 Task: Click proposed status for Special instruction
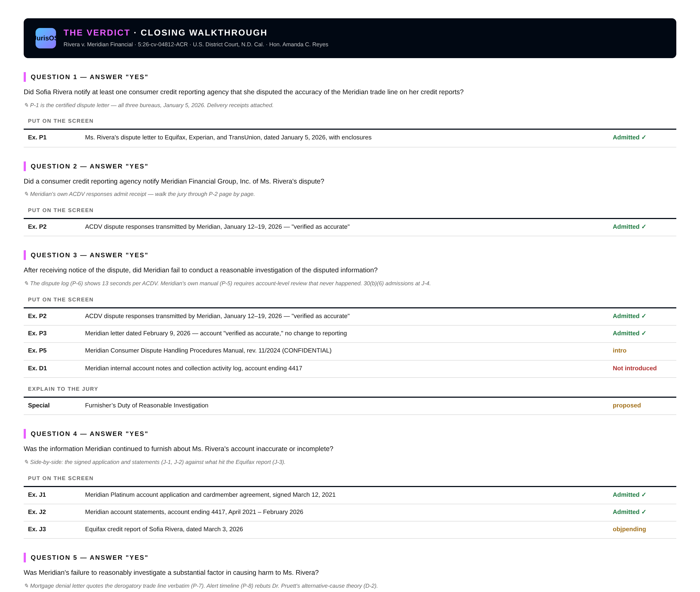[x=626, y=406]
